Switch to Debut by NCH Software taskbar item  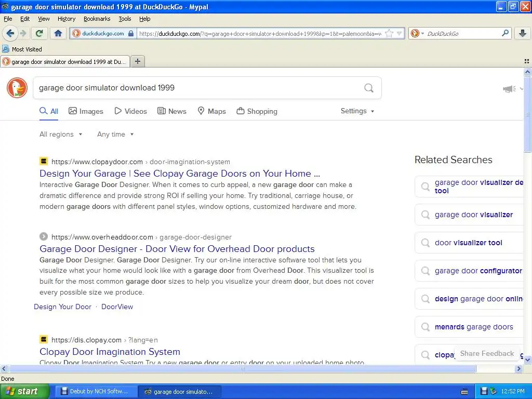point(96,391)
